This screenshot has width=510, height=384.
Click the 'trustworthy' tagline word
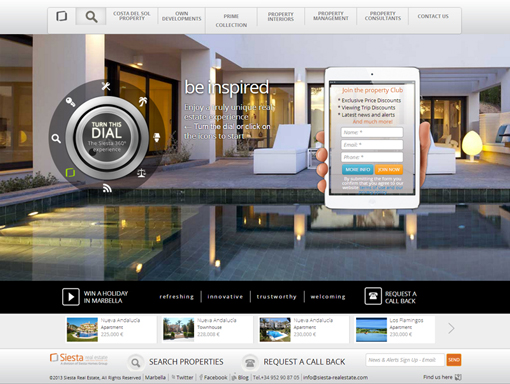click(276, 296)
